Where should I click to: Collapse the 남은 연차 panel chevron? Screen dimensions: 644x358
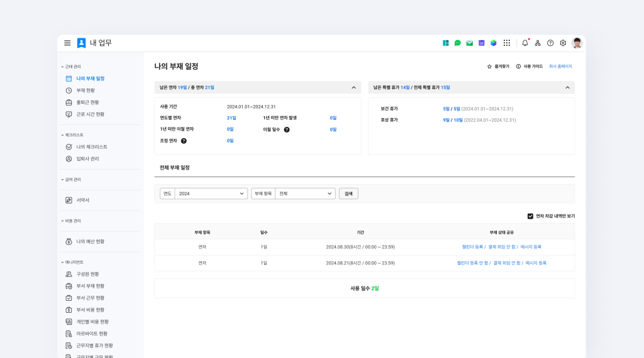[353, 87]
